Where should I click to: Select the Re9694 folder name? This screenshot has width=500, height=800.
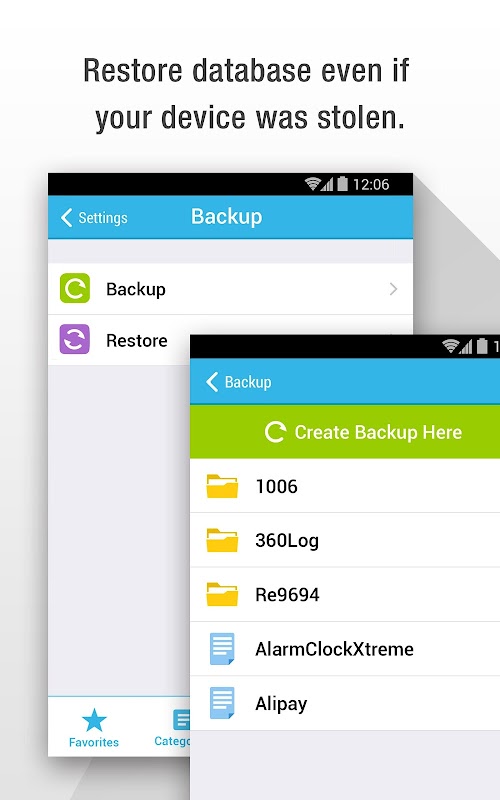287,595
